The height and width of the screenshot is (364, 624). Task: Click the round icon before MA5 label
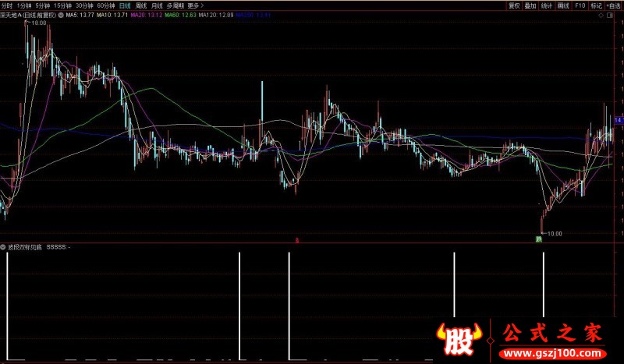tap(62, 15)
